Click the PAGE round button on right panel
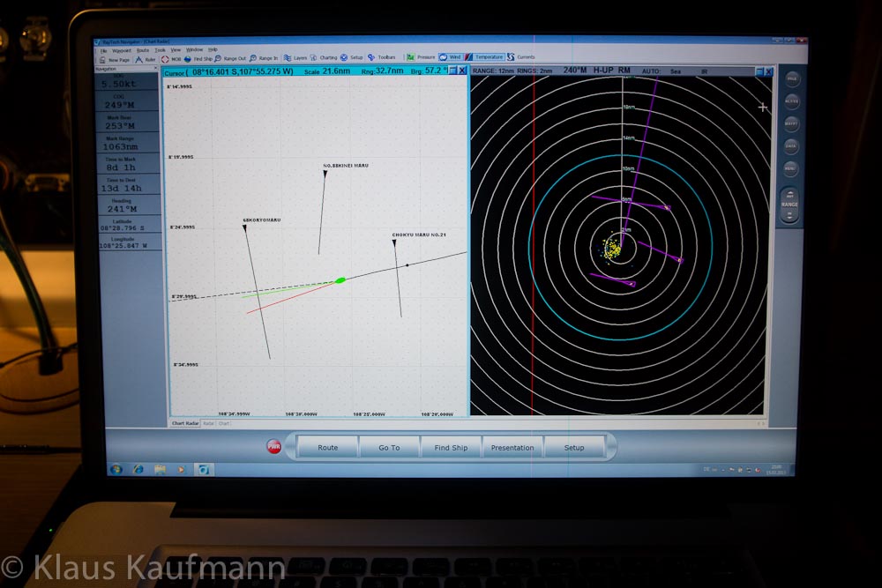The width and height of the screenshot is (882, 588). tap(792, 79)
